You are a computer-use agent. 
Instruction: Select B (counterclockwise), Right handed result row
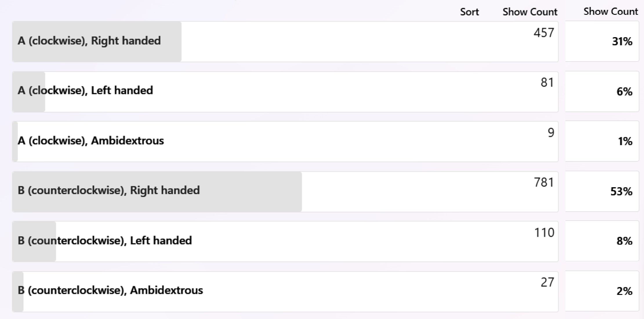(285, 192)
